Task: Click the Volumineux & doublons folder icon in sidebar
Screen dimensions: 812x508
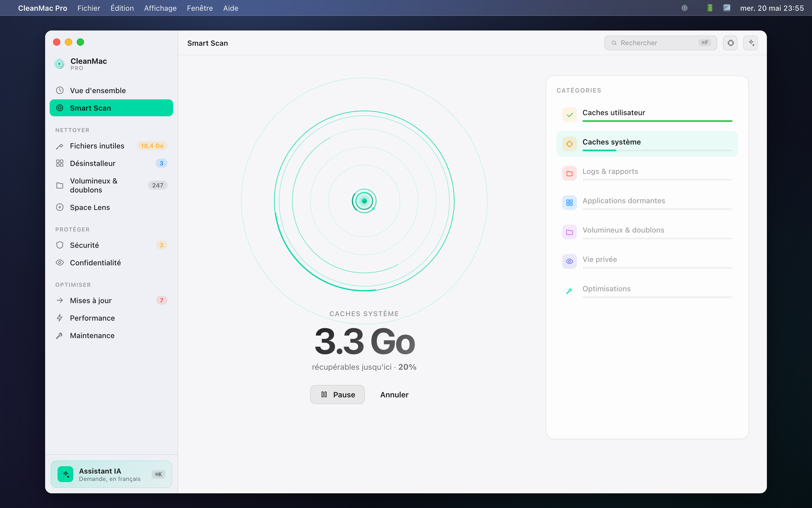Action: [x=60, y=185]
